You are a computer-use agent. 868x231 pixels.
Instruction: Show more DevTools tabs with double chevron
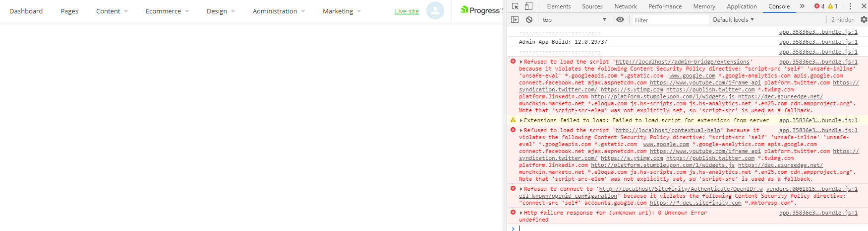[x=802, y=6]
